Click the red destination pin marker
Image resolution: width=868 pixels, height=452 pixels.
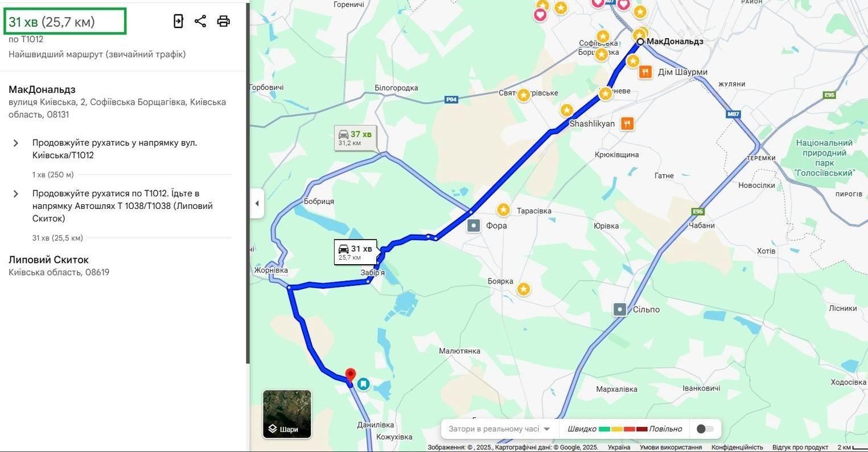pos(351,375)
